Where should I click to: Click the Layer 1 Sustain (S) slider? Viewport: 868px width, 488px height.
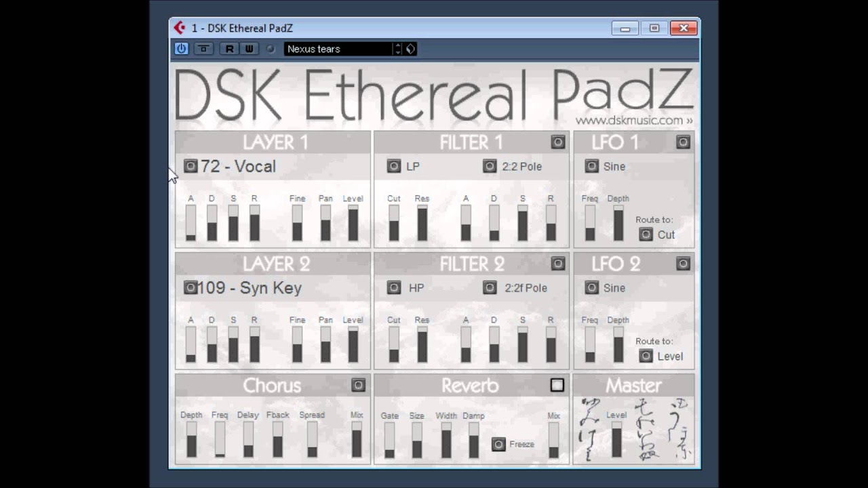(233, 223)
